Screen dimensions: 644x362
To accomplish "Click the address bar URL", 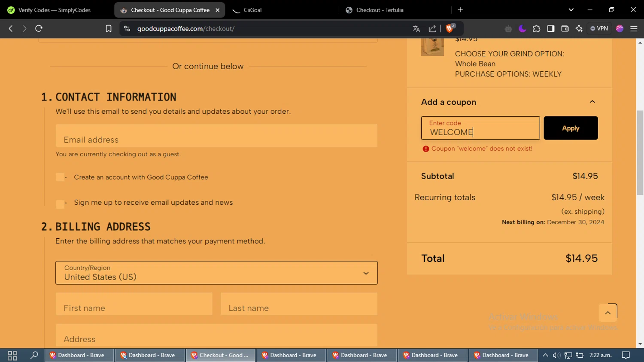I will coord(185,29).
